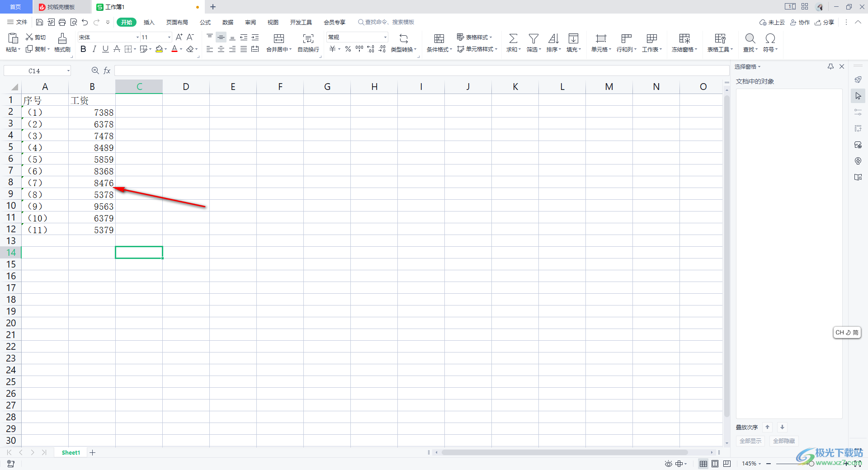The height and width of the screenshot is (470, 868).
Task: Click the fill color bucket swatch
Action: (159, 49)
